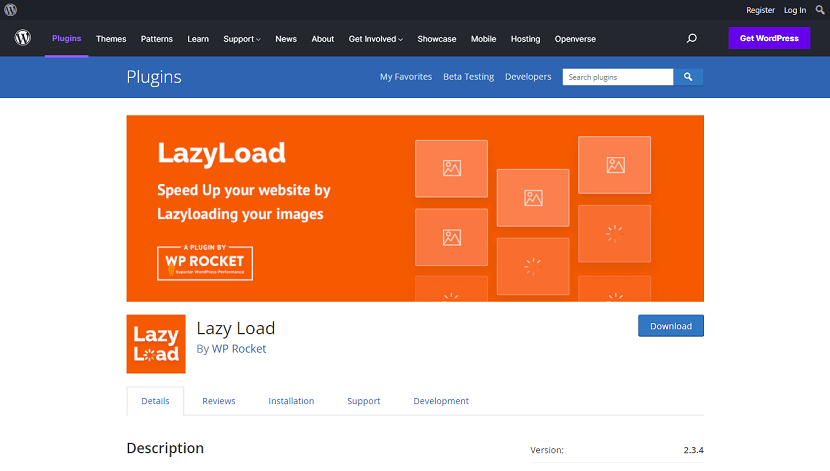This screenshot has height=471, width=830.
Task: Click the Get WordPress button
Action: pos(769,38)
